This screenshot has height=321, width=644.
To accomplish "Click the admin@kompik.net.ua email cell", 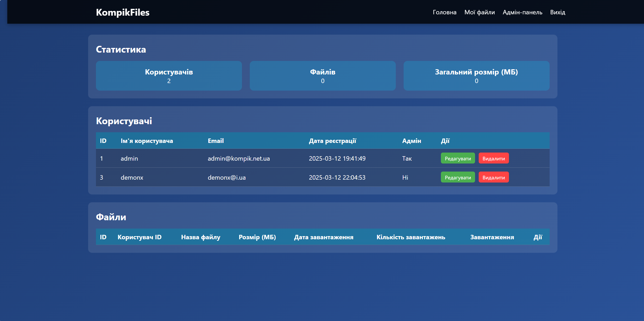I will click(239, 158).
